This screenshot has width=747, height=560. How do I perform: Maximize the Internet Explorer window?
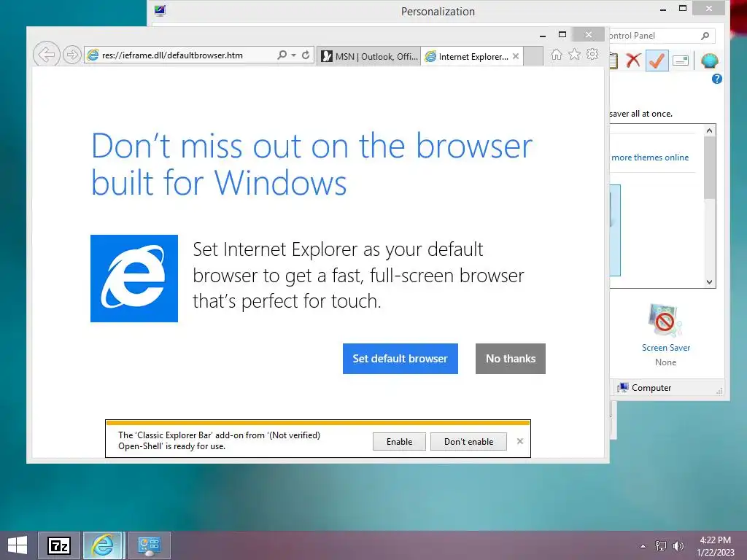tap(562, 35)
